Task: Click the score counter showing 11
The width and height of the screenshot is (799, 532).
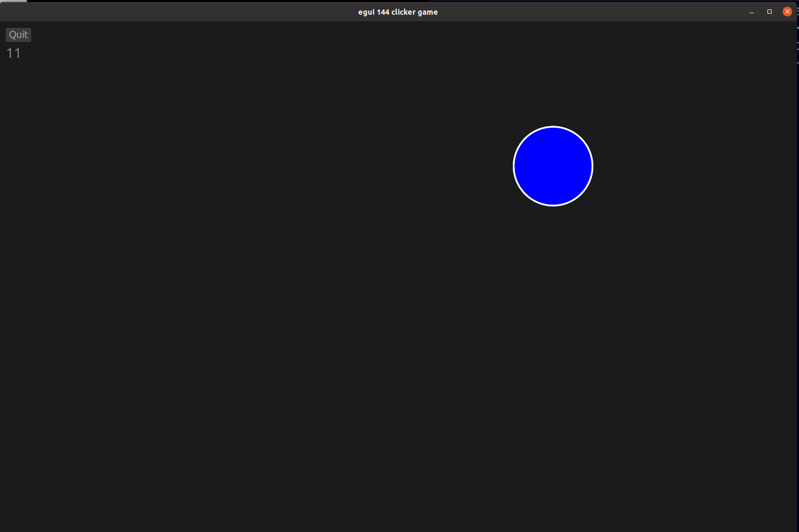Action: [13, 53]
